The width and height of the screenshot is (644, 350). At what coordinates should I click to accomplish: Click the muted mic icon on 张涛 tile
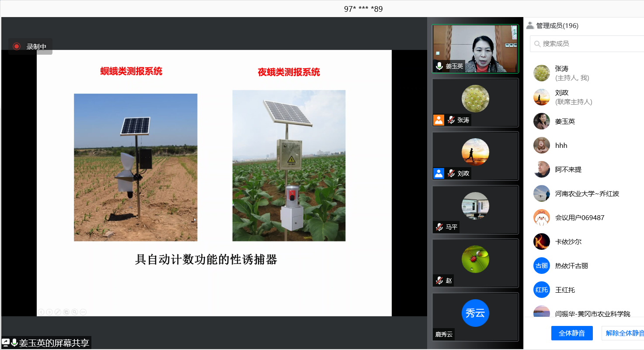pyautogui.click(x=451, y=120)
